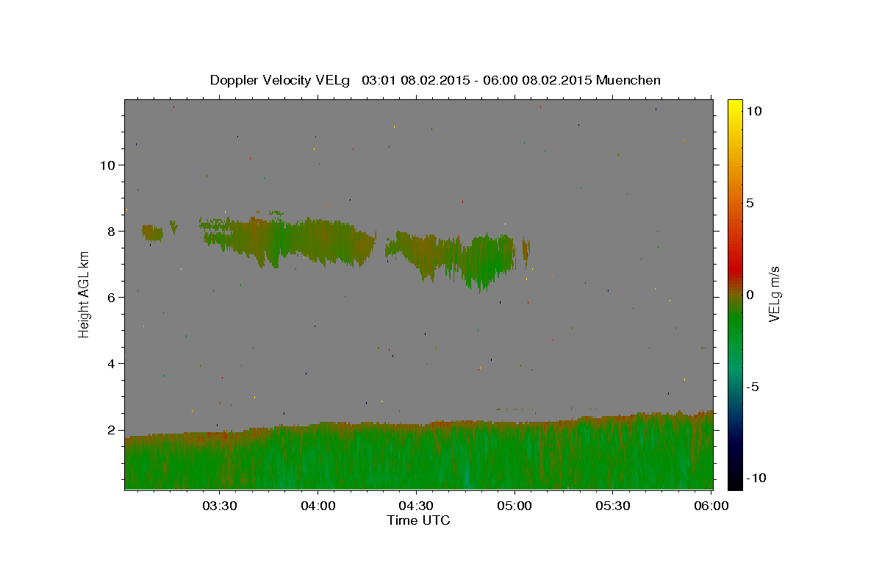Click the small cloud patch at 8 km near 03:10
Image resolution: width=882 pixels, height=588 pixels.
click(152, 232)
